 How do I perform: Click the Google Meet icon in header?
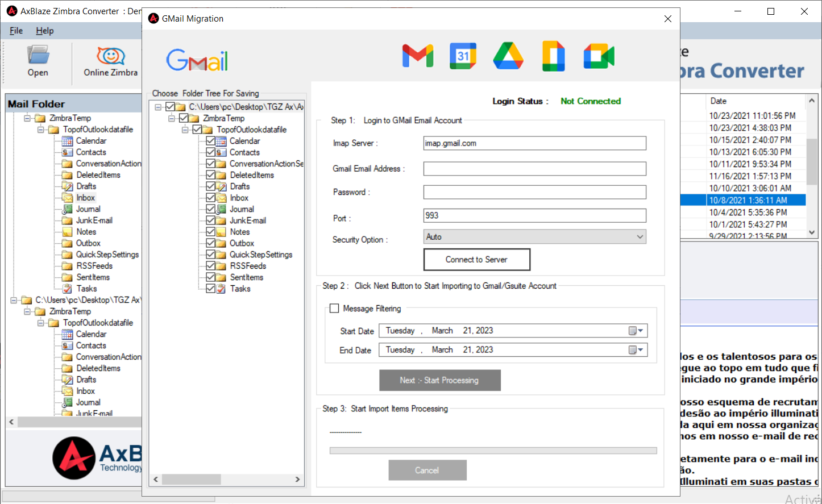point(599,56)
